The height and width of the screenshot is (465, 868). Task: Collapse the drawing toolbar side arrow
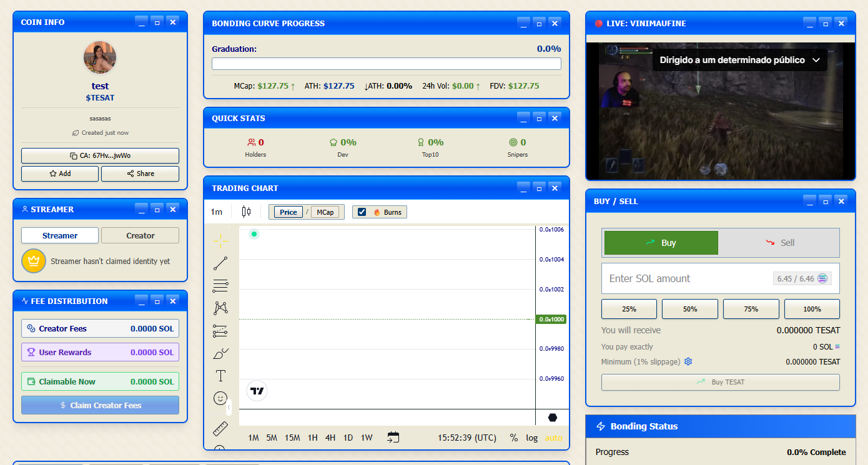pos(229,407)
